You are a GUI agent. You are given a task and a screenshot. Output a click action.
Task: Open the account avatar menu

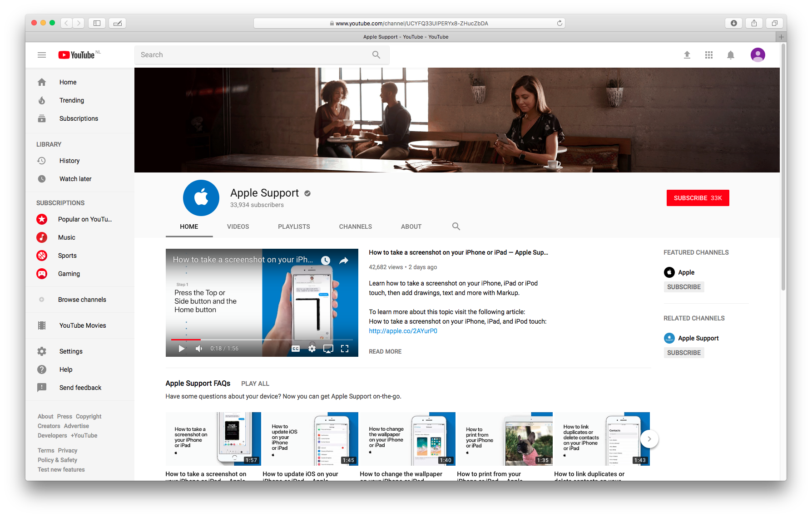pos(758,55)
